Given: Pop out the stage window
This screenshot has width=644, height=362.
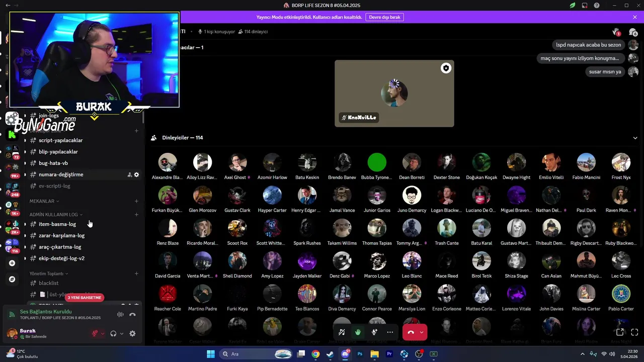Looking at the screenshot, I should pos(620,332).
